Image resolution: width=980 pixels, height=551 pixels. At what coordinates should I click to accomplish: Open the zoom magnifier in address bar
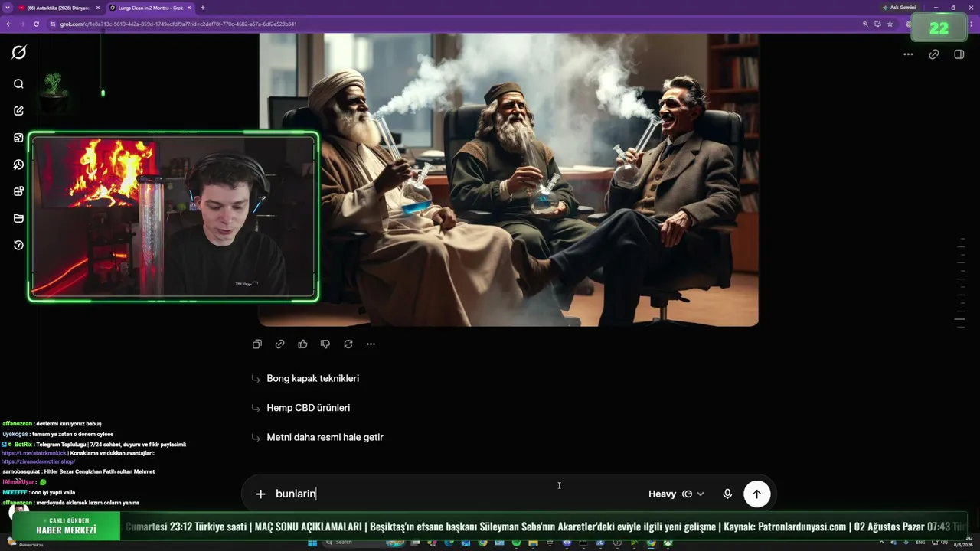(x=865, y=24)
